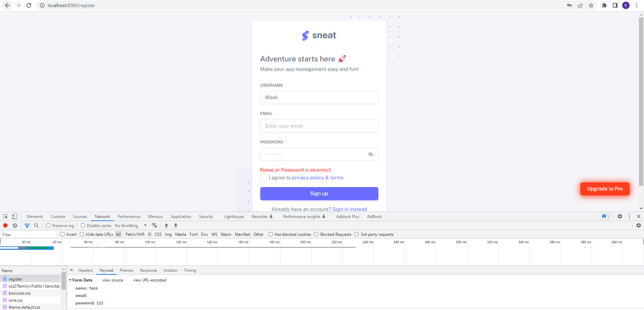Image resolution: width=644 pixels, height=310 pixels.
Task: Check the privacy policy agreement box
Action: [x=263, y=177]
